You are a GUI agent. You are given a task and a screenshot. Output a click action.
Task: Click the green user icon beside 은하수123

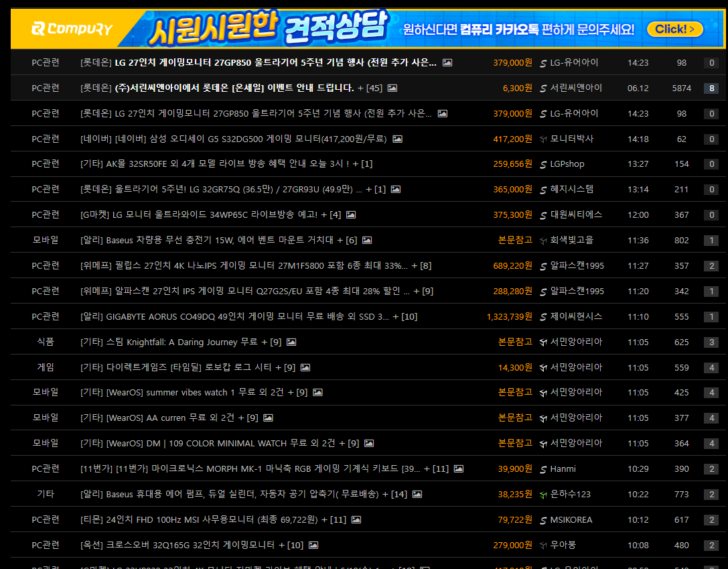pos(543,494)
